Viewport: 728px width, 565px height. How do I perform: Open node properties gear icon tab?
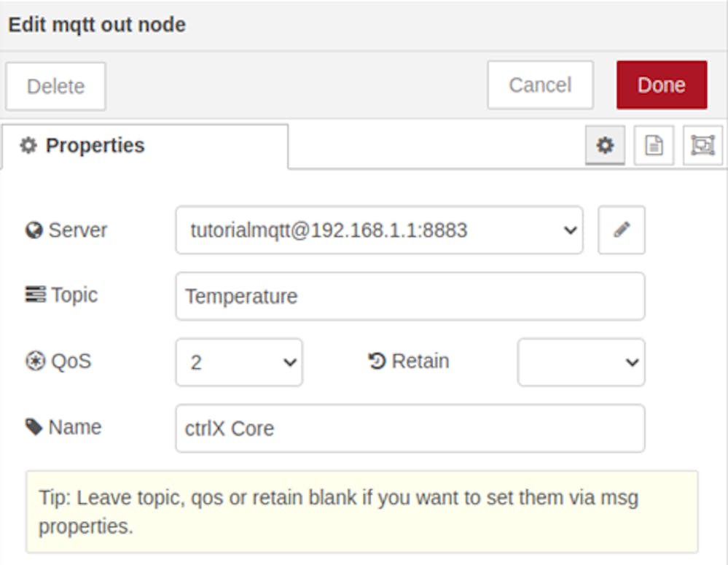(x=605, y=145)
